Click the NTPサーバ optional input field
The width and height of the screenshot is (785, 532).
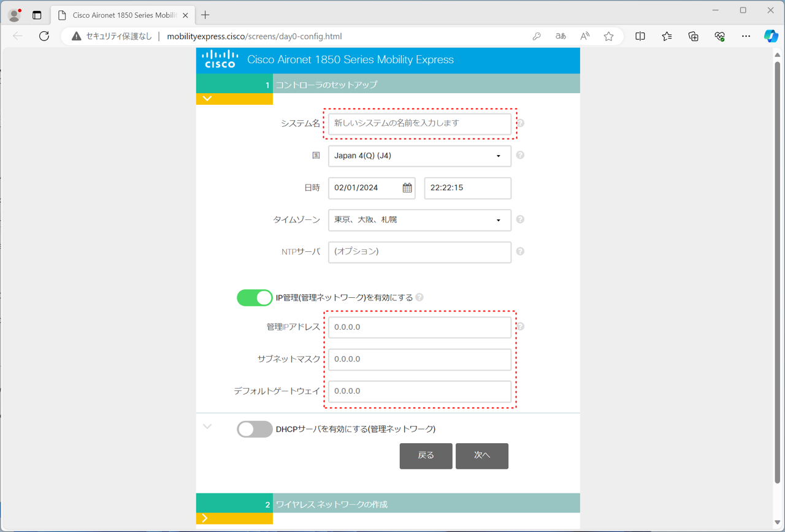click(x=419, y=252)
